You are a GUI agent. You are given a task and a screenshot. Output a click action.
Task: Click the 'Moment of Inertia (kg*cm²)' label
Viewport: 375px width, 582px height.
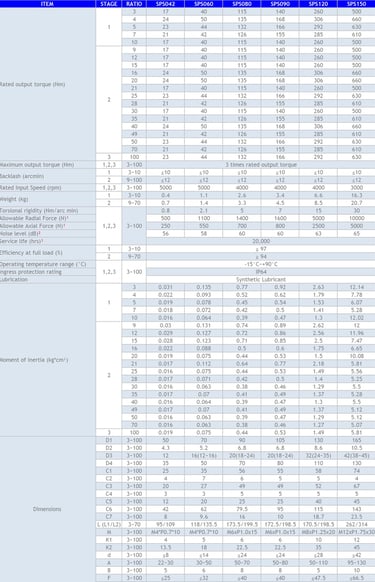click(34, 360)
